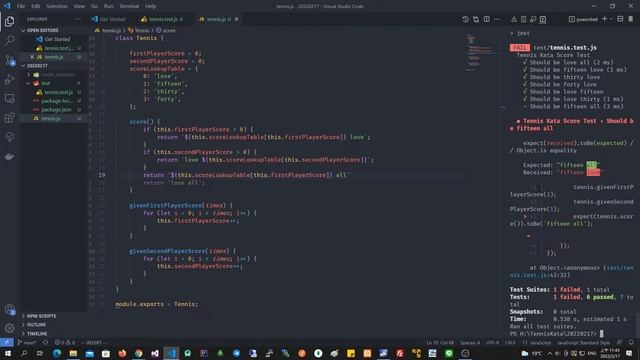Screen dimensions: 640x360
Task: Open the Run menu
Action: point(109,6)
